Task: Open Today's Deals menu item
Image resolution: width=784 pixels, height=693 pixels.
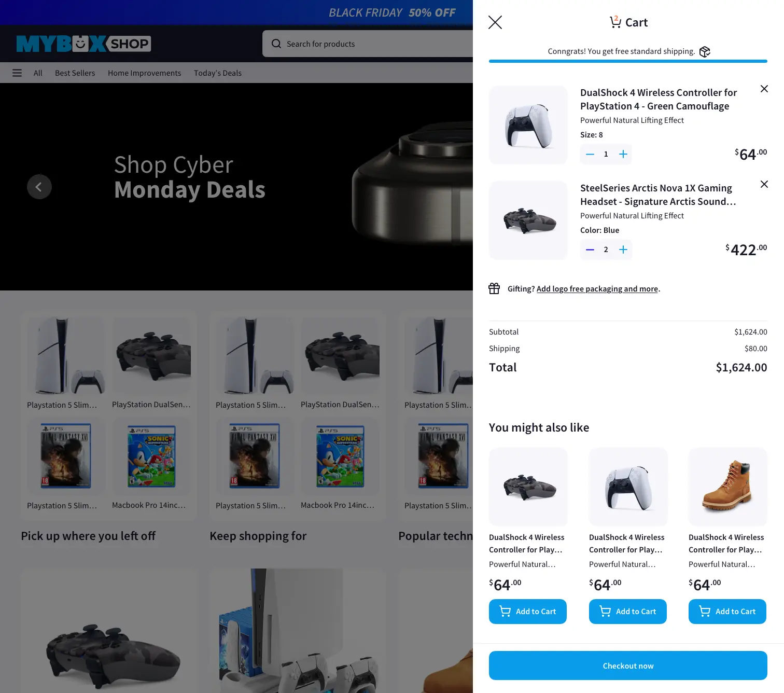Action: click(x=218, y=73)
